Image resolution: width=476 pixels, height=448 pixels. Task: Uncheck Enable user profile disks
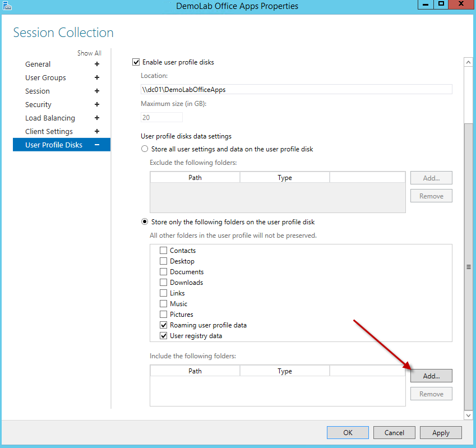[135, 62]
